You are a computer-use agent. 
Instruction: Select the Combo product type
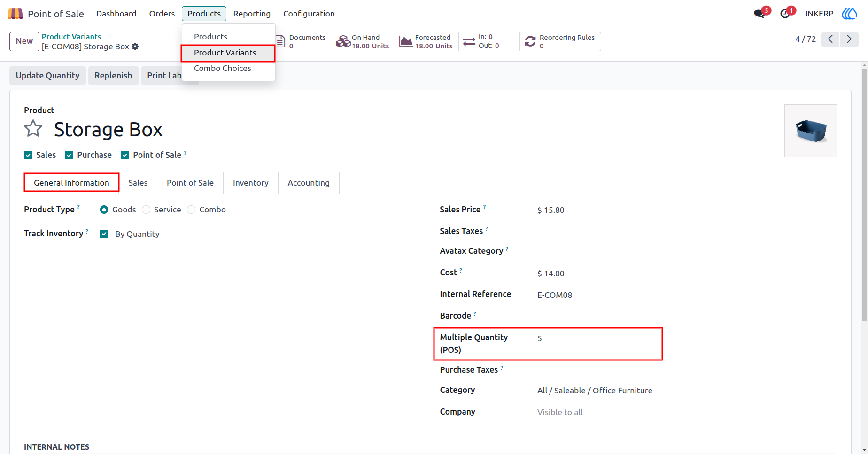pos(191,210)
